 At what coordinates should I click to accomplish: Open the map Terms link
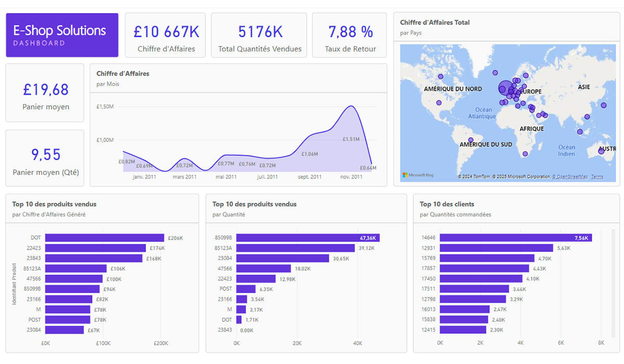point(597,177)
